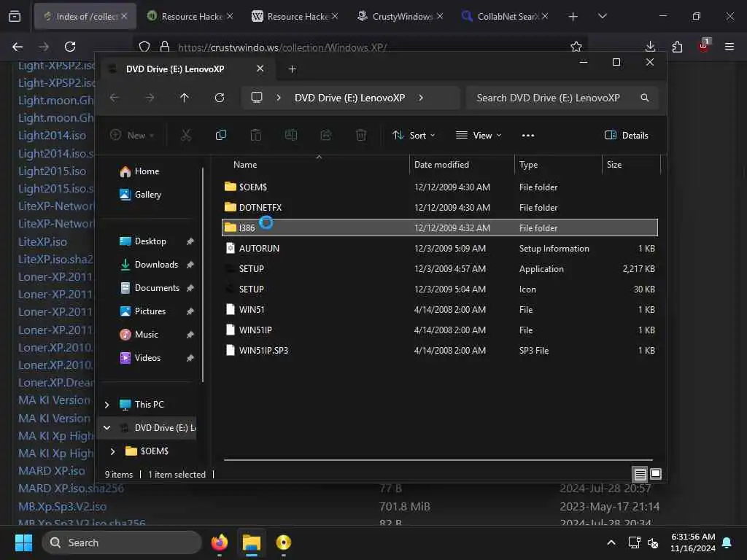
Task: Close the DVD Drive (E:) LenovoXP tab
Action: point(260,69)
